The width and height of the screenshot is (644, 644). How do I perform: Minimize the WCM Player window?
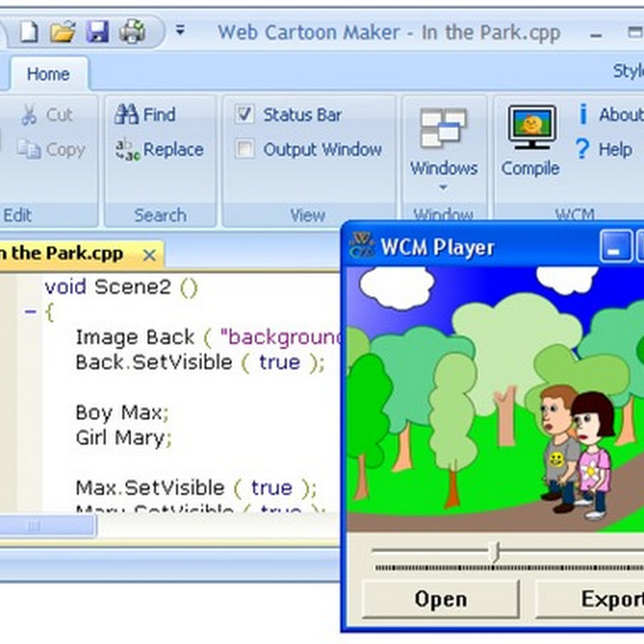[x=615, y=246]
